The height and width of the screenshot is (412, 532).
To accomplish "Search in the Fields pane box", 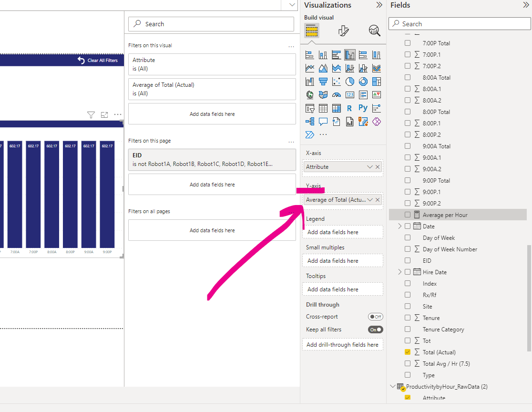I will point(460,24).
